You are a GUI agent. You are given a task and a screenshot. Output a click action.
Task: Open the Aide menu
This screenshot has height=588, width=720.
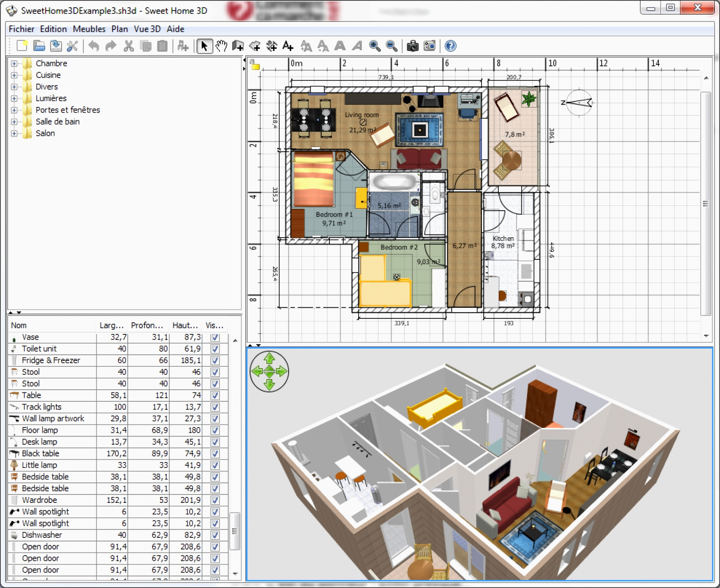point(176,29)
